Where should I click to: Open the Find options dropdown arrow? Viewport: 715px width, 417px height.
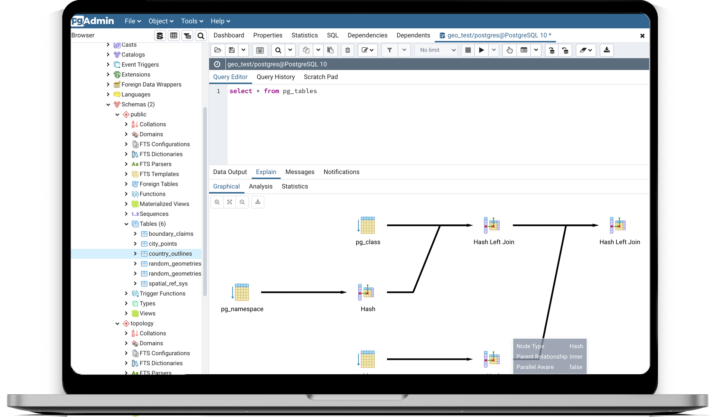pyautogui.click(x=290, y=50)
